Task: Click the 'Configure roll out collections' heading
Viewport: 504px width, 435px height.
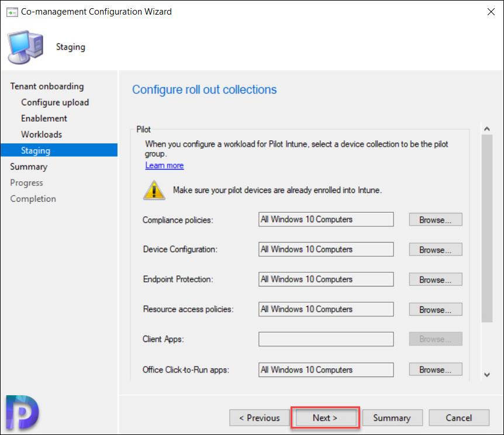Action: (205, 89)
